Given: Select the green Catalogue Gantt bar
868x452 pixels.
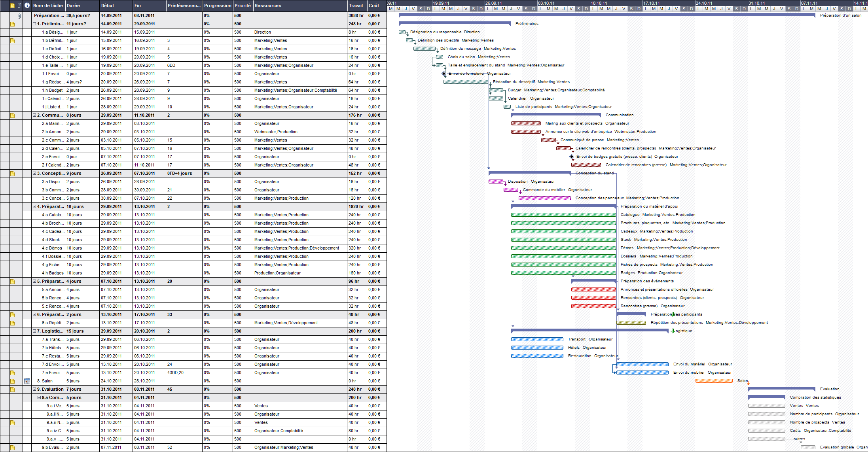Looking at the screenshot, I should click(x=563, y=215).
